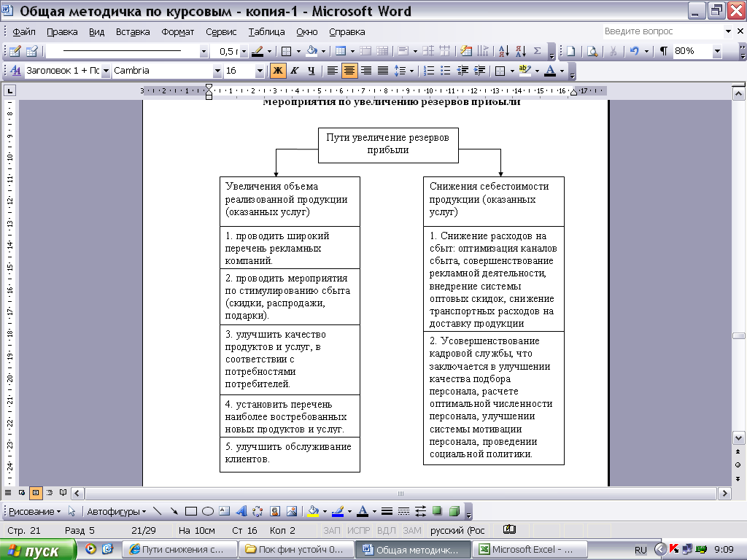Toggle ВДЛ extend selection in status bar
This screenshot has height=560, width=747.
point(387,531)
